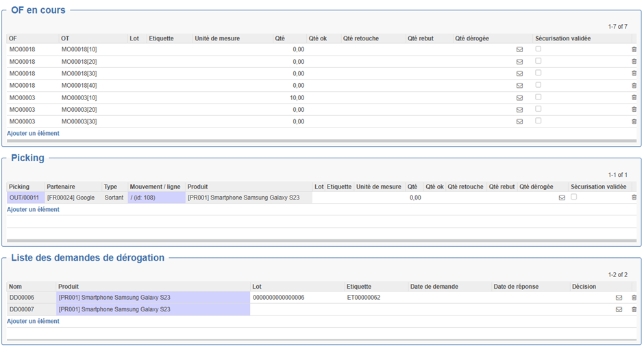Click envelope icon for derogation DD00006
This screenshot has height=347, width=644.
619,298
